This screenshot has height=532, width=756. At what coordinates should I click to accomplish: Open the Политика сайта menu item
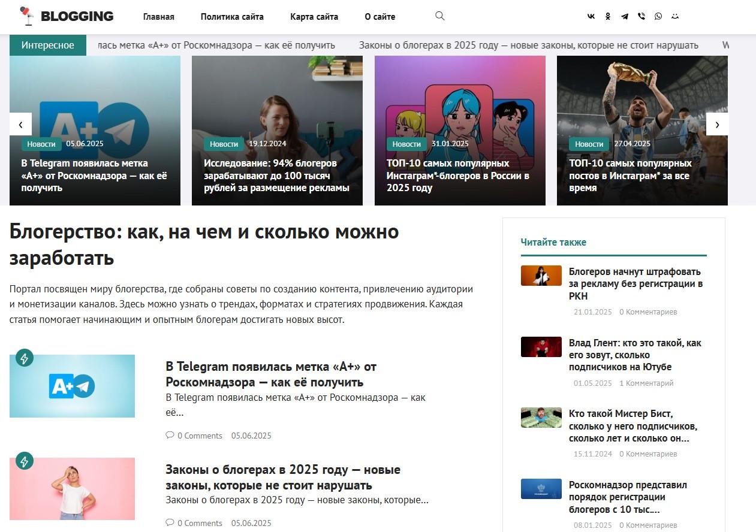point(232,17)
